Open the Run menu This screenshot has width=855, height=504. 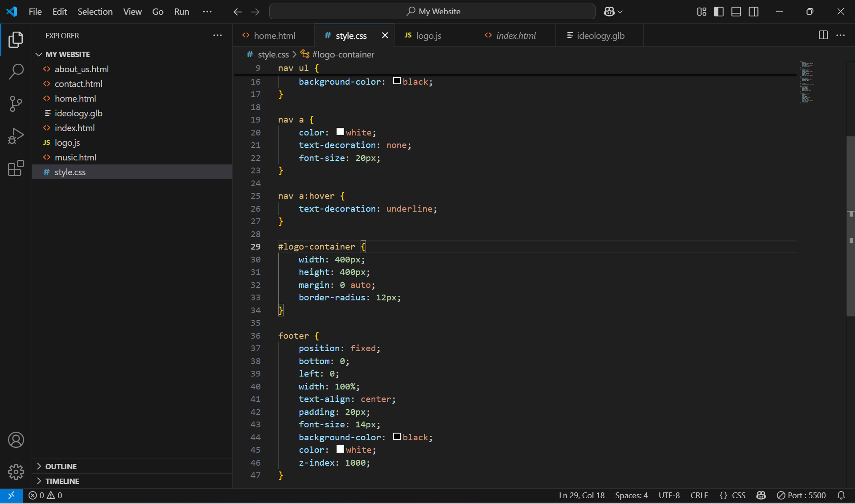[x=181, y=12]
